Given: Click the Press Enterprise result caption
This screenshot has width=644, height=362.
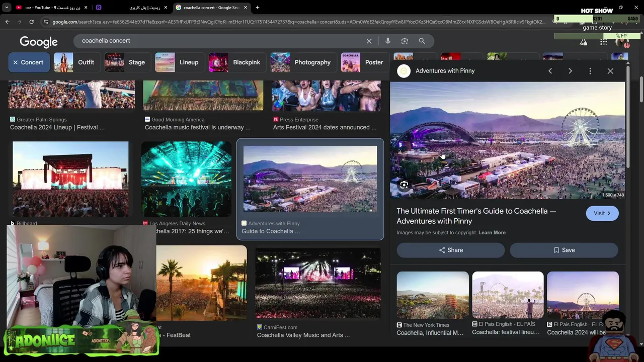Looking at the screenshot, I should pyautogui.click(x=325, y=127).
